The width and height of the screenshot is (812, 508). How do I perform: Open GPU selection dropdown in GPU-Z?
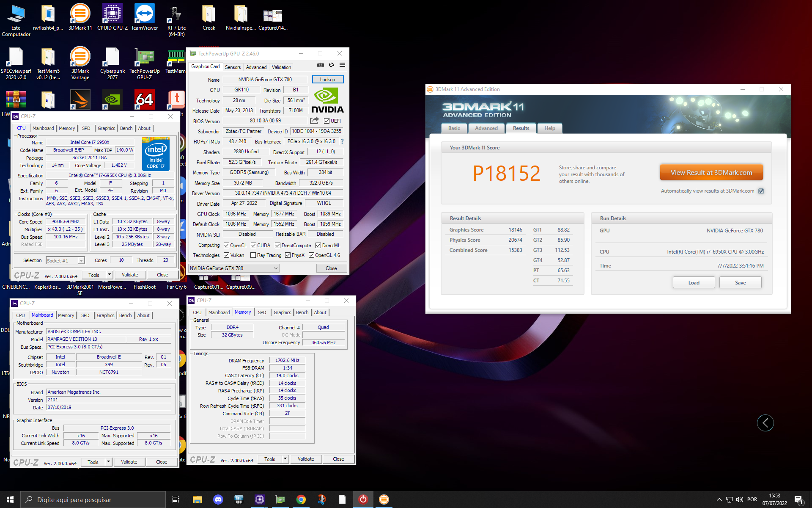(x=234, y=268)
